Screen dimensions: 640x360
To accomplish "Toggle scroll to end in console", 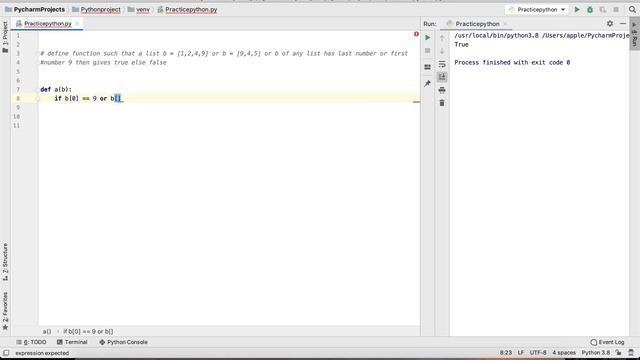I will [442, 77].
